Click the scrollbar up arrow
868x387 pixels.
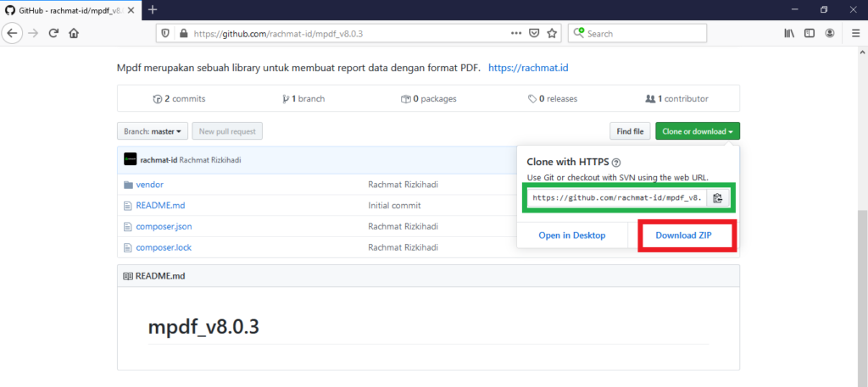862,51
